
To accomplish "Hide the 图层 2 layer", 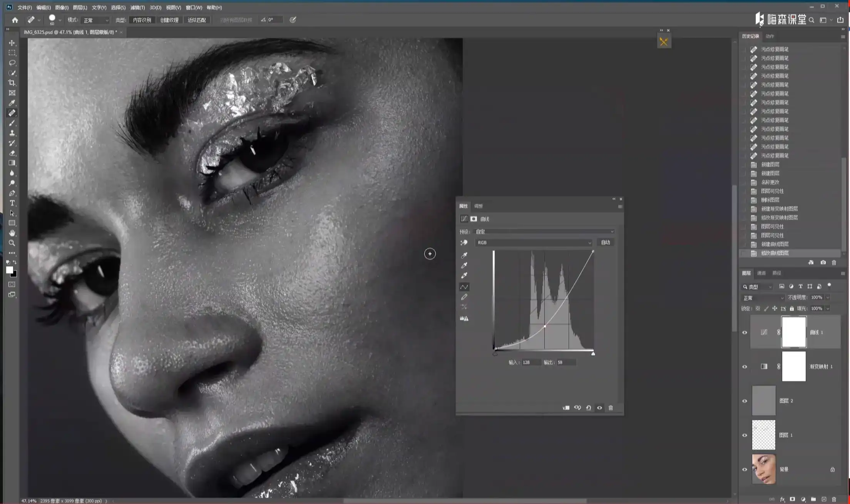I will click(x=745, y=401).
